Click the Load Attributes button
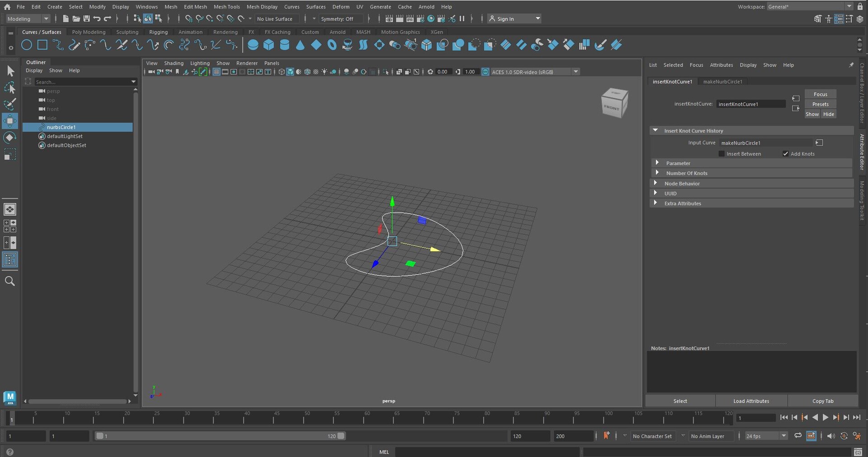 (x=751, y=401)
